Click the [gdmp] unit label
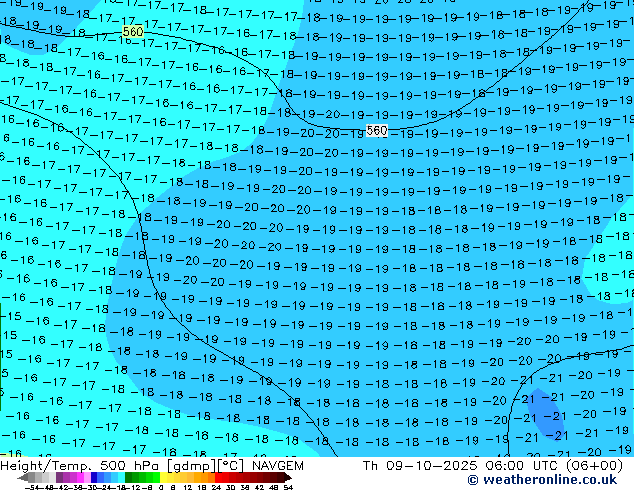Screen dimensions: 634x490 [191, 466]
